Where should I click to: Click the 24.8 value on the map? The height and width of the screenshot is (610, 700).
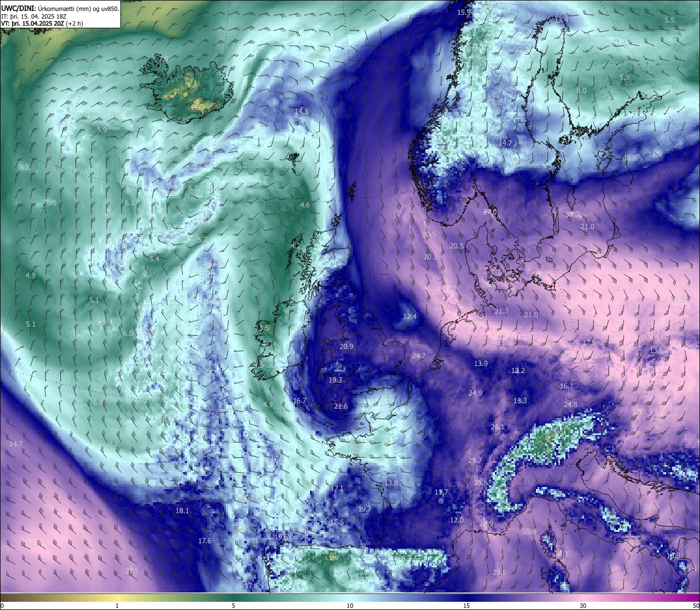(x=570, y=404)
